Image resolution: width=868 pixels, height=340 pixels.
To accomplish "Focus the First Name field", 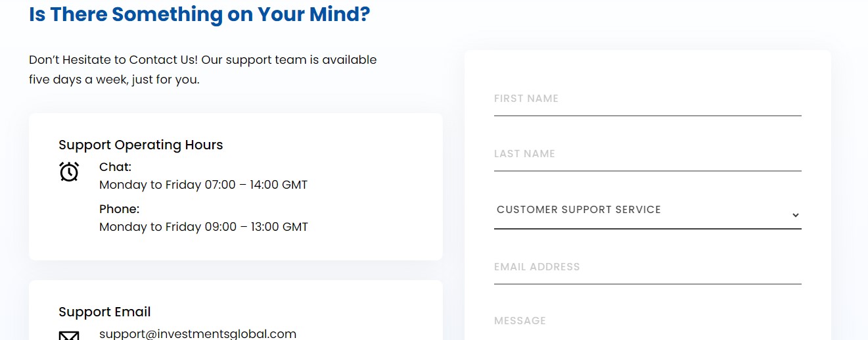I will (647, 99).
